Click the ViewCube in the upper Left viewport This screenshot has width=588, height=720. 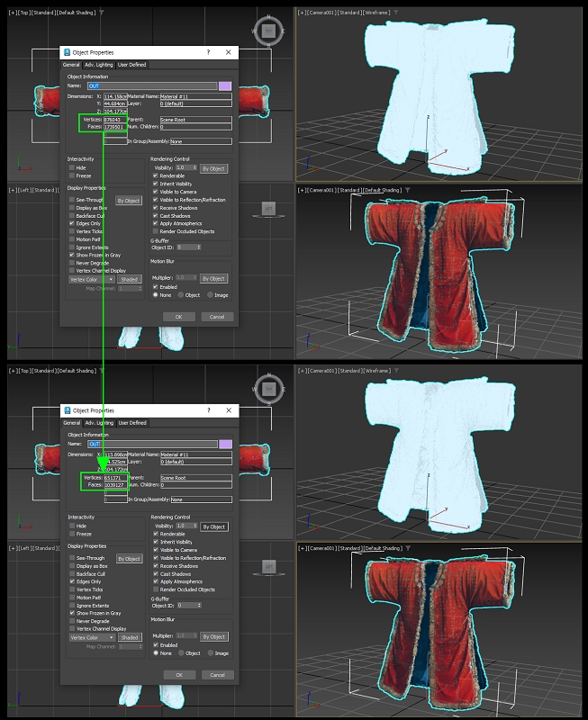(268, 210)
